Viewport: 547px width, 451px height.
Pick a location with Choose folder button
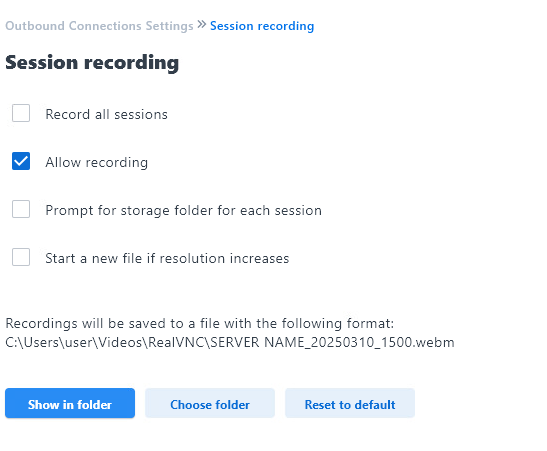(x=210, y=403)
